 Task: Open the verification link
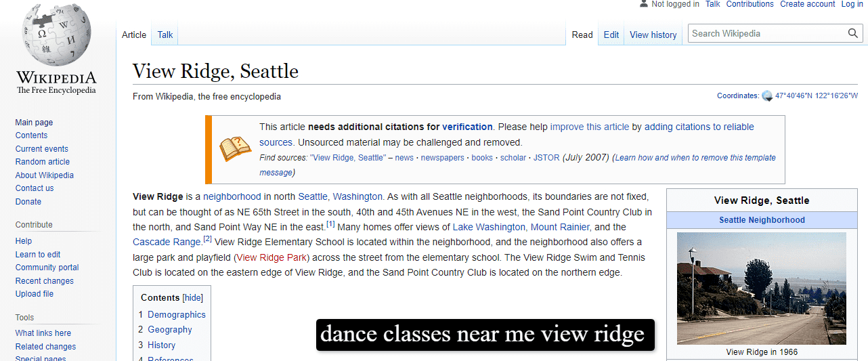pos(467,127)
